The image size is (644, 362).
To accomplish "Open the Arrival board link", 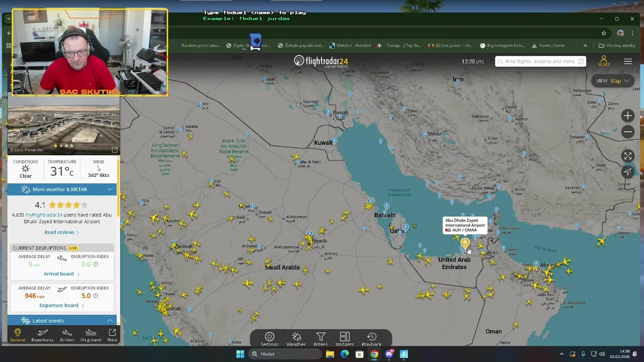I will pyautogui.click(x=61, y=274).
